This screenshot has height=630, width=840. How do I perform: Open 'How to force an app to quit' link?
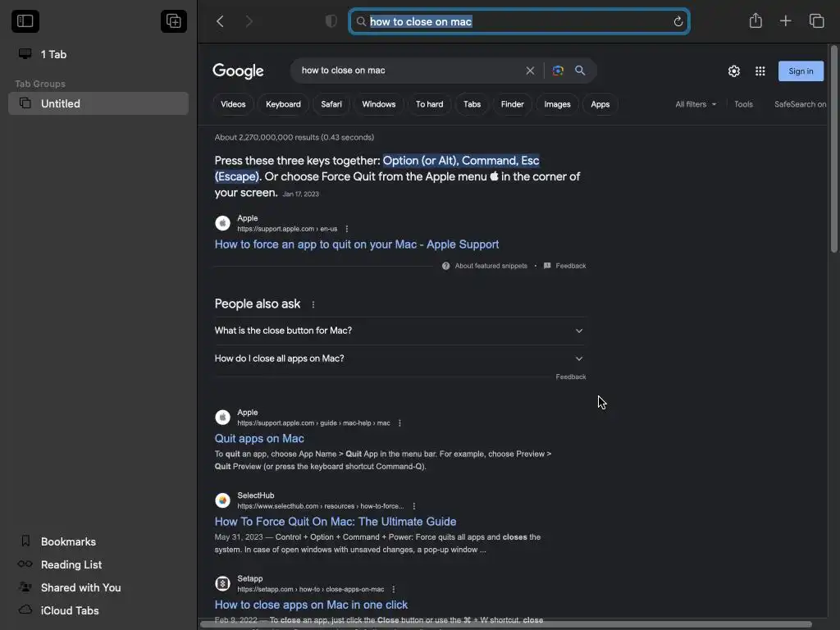(x=357, y=244)
